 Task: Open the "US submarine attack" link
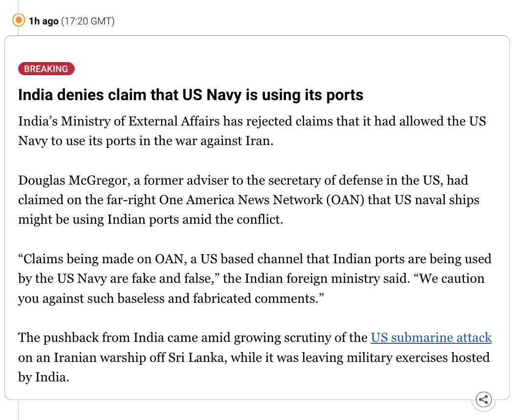(431, 337)
